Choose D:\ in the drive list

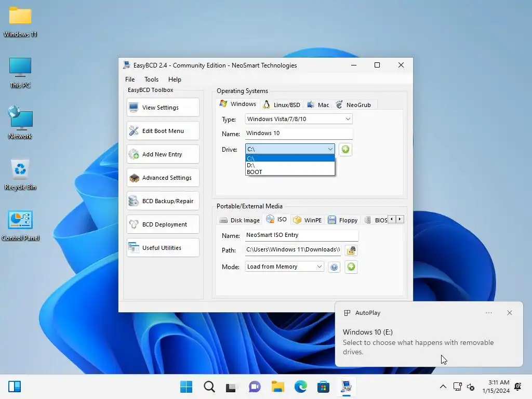coord(290,165)
